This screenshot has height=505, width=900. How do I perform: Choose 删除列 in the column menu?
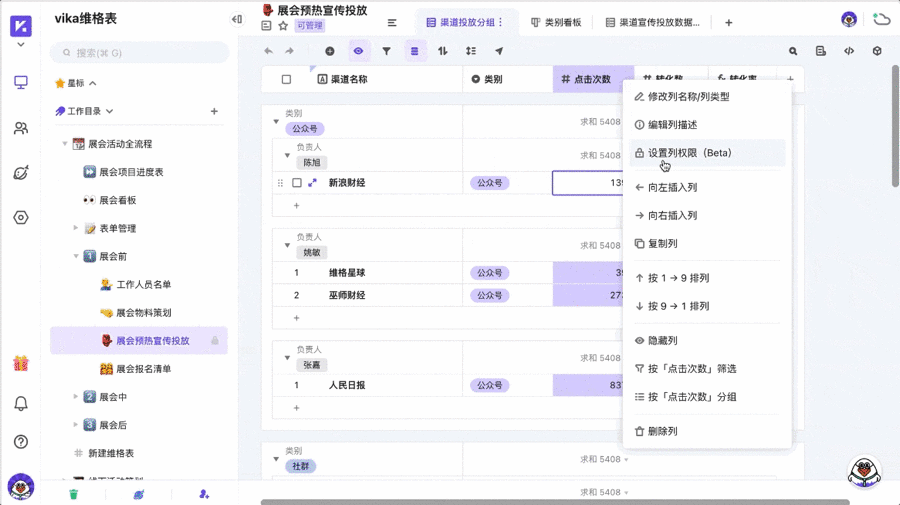click(662, 431)
